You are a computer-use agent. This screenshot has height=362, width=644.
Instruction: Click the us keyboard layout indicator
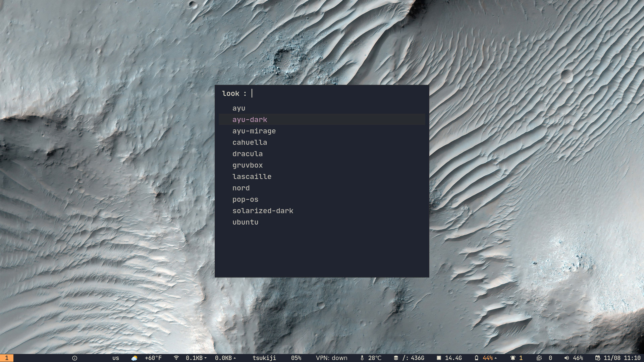pos(116,358)
